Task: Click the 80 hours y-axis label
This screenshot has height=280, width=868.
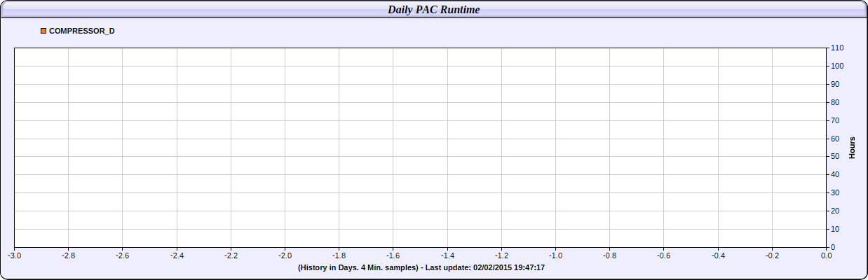Action: point(835,102)
